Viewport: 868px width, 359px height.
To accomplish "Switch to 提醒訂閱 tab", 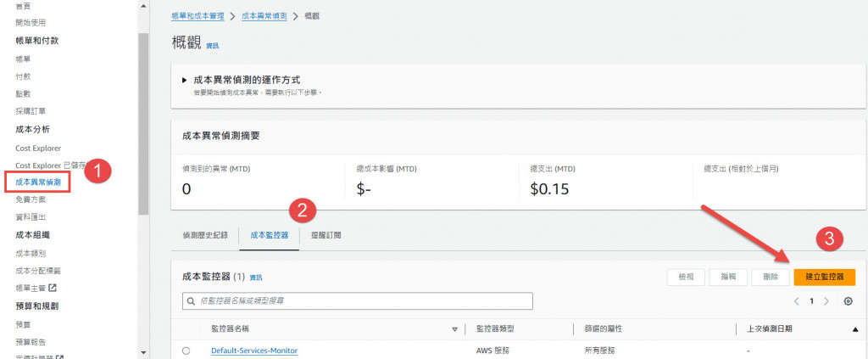I will click(x=326, y=235).
